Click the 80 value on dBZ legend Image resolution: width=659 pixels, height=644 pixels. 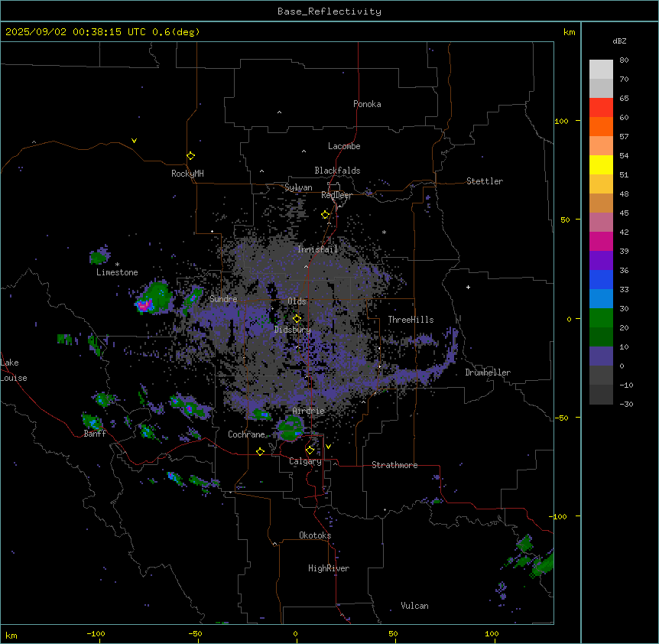(x=624, y=60)
